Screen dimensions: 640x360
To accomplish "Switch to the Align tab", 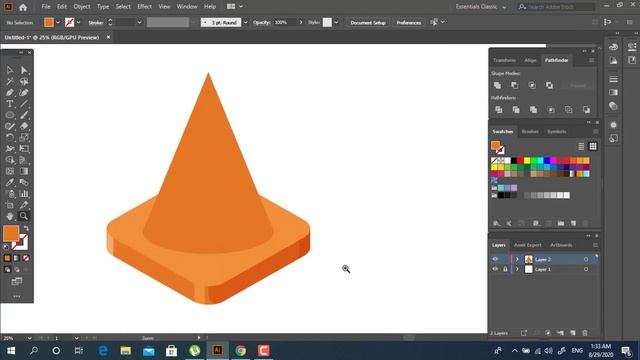I will (x=530, y=60).
